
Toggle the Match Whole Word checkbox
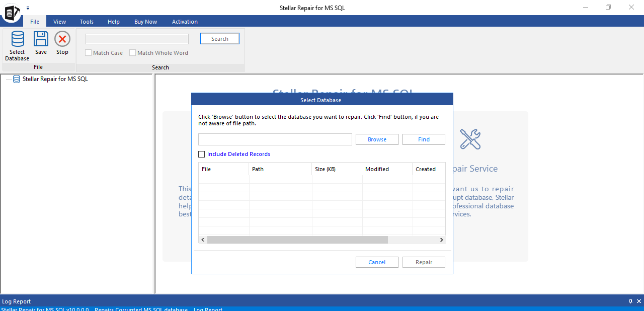click(x=133, y=53)
